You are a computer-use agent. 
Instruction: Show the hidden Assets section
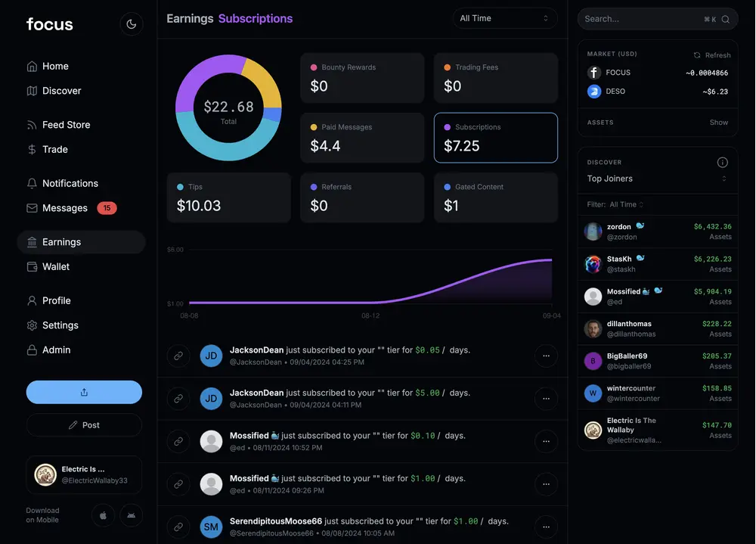click(x=718, y=123)
